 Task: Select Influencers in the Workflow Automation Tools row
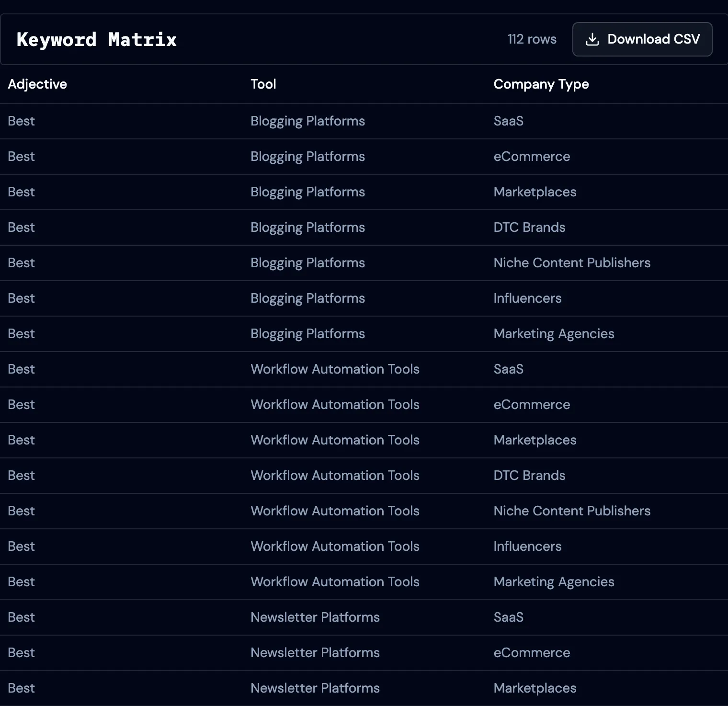pyautogui.click(x=527, y=547)
